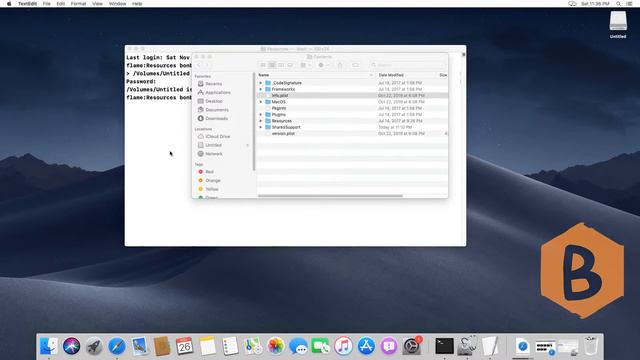Switch Finder to list view
Viewport: 640px width, 360px height.
pos(272,65)
